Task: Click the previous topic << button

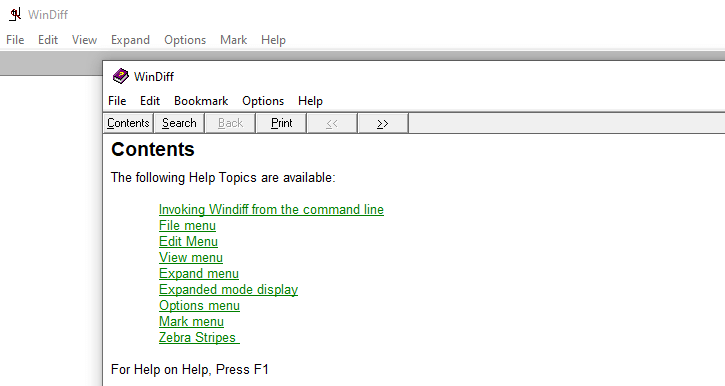Action: point(332,123)
